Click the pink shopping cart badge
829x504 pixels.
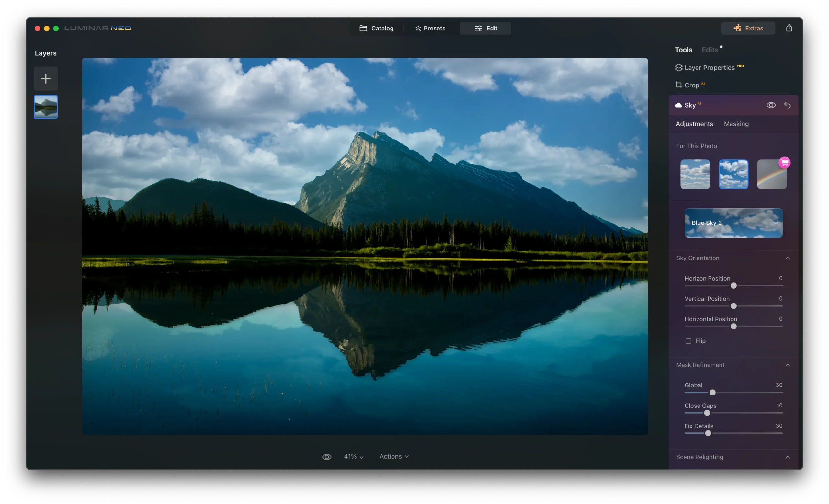(x=784, y=163)
